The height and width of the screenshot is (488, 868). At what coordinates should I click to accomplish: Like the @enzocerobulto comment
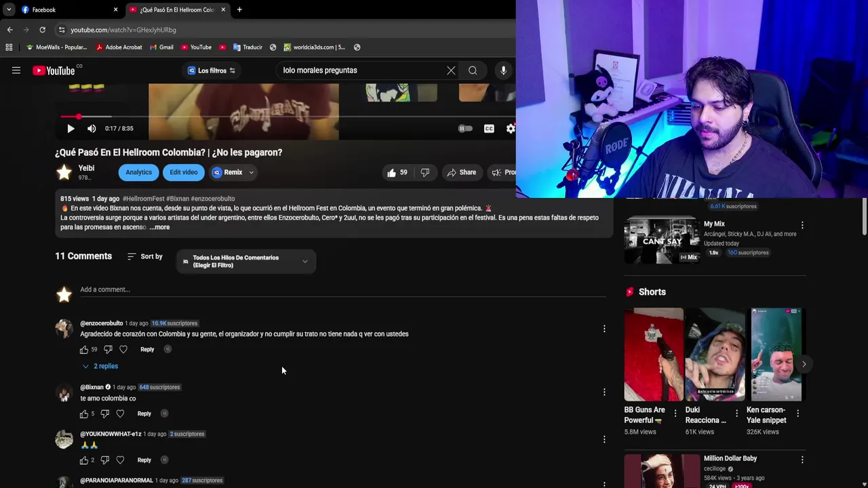tap(84, 350)
